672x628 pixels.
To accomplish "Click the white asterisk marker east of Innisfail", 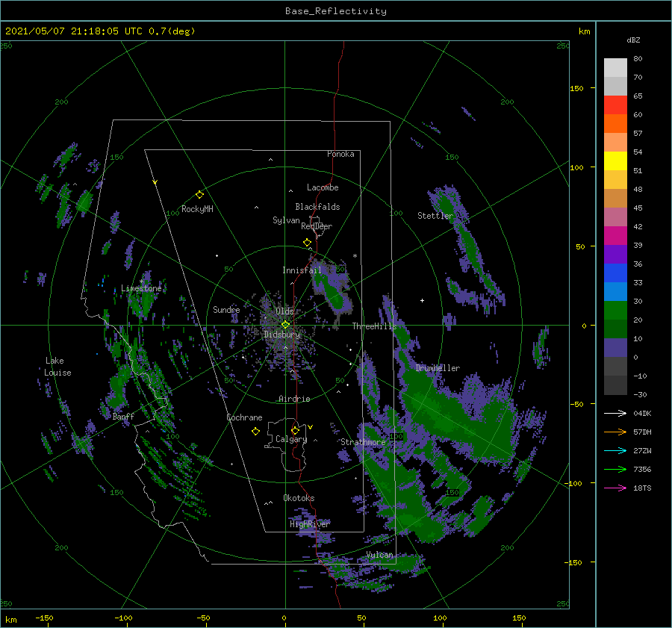I will tap(355, 256).
